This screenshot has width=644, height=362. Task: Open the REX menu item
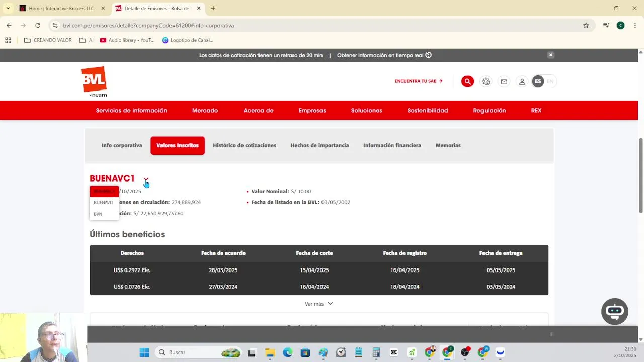click(x=536, y=110)
